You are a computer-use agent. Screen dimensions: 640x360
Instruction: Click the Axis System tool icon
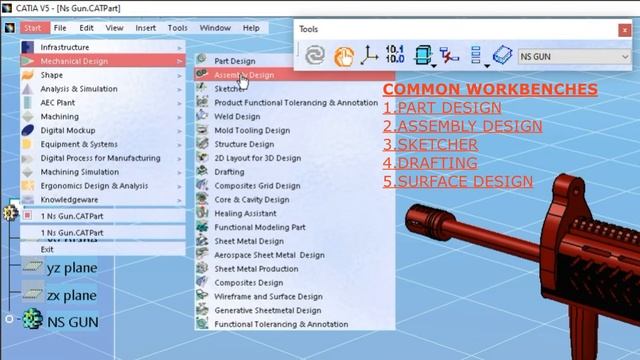click(x=369, y=55)
